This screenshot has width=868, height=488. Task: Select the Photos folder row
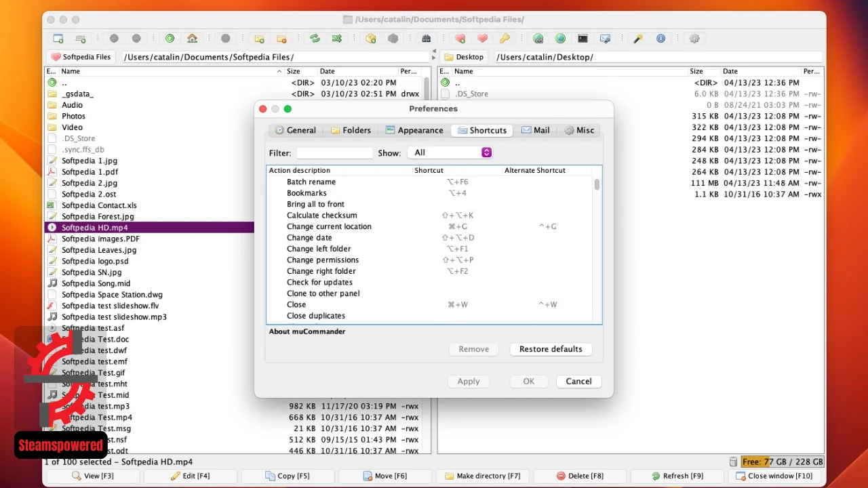(x=149, y=116)
